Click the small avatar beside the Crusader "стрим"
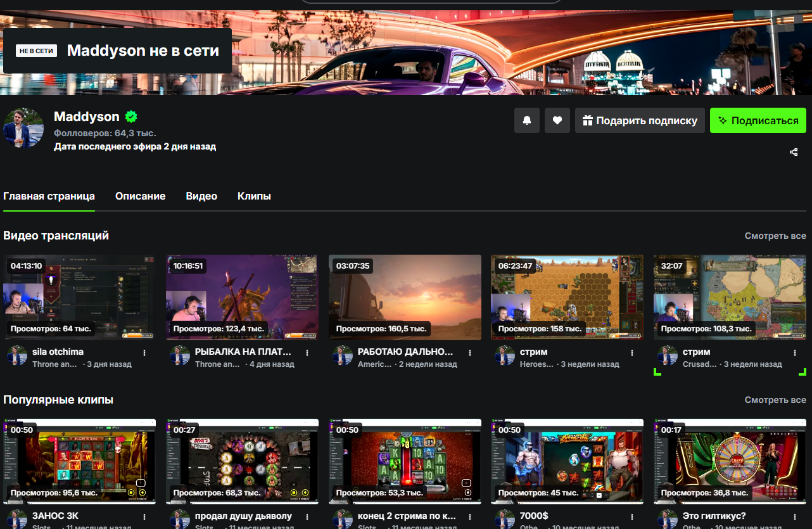812x529 pixels. (668, 355)
